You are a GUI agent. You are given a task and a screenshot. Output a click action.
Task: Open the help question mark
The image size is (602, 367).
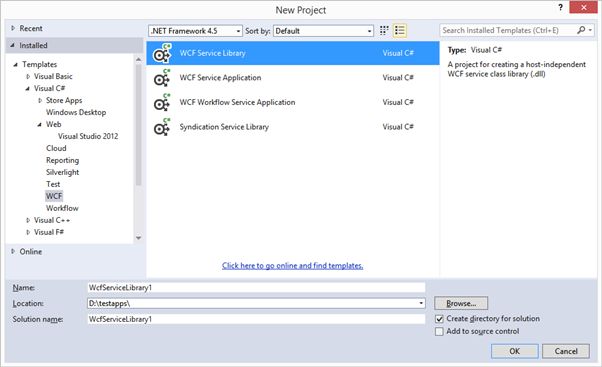[561, 7]
